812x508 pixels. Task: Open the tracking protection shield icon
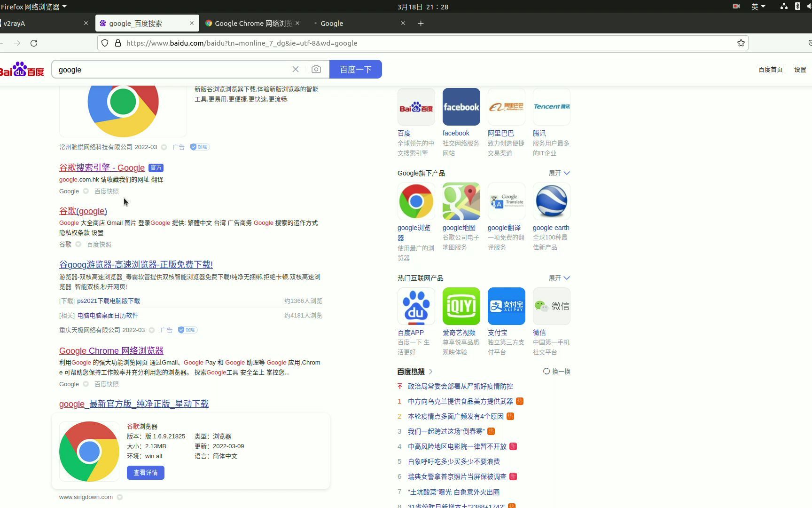click(105, 43)
